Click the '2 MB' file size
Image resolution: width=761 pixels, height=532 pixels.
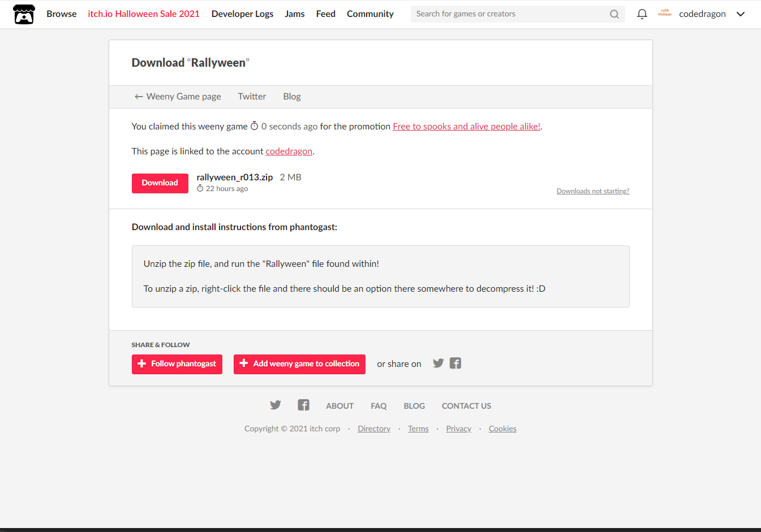point(291,178)
